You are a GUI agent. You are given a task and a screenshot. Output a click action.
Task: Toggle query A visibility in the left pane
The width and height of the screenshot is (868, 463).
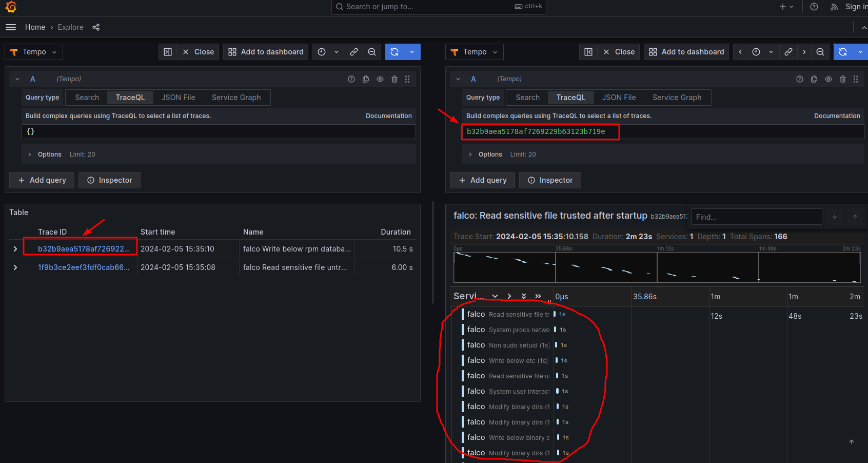click(380, 79)
